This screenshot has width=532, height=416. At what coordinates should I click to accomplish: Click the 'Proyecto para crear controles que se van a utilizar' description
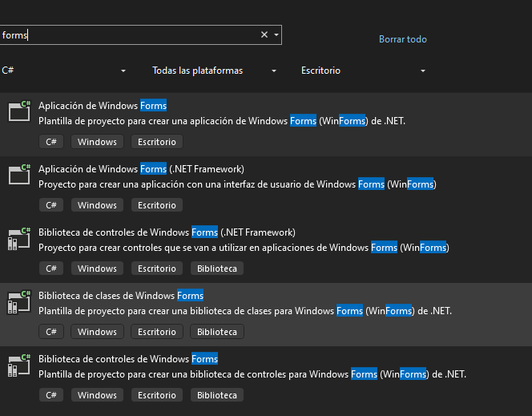(244, 248)
